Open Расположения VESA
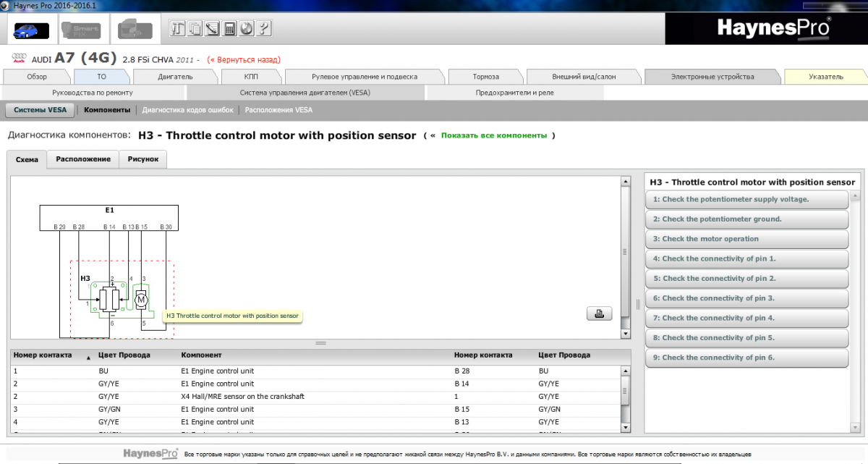This screenshot has height=464, width=868. 279,110
